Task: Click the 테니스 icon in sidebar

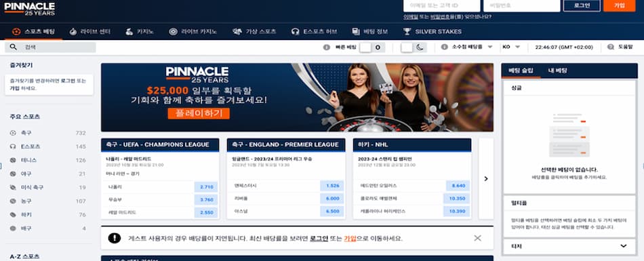Action: pyautogui.click(x=13, y=160)
